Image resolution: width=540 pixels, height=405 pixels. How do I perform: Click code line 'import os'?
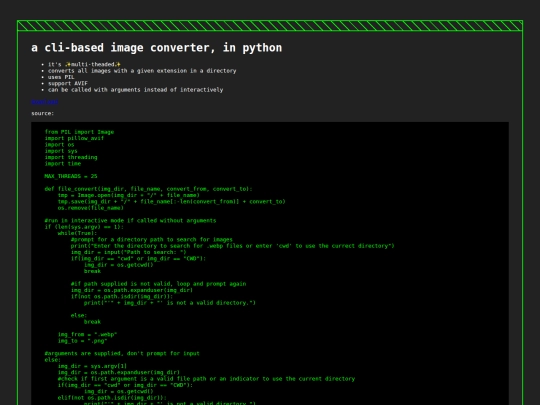[x=59, y=145]
